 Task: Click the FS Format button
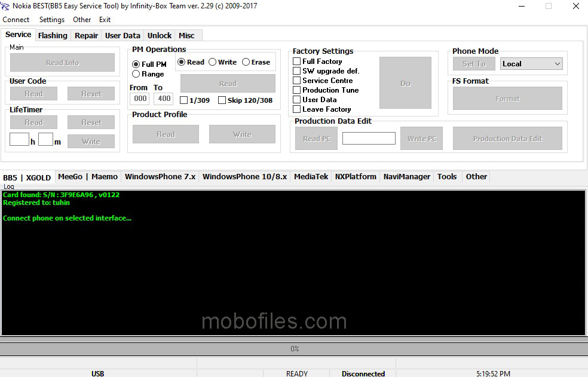(x=507, y=99)
